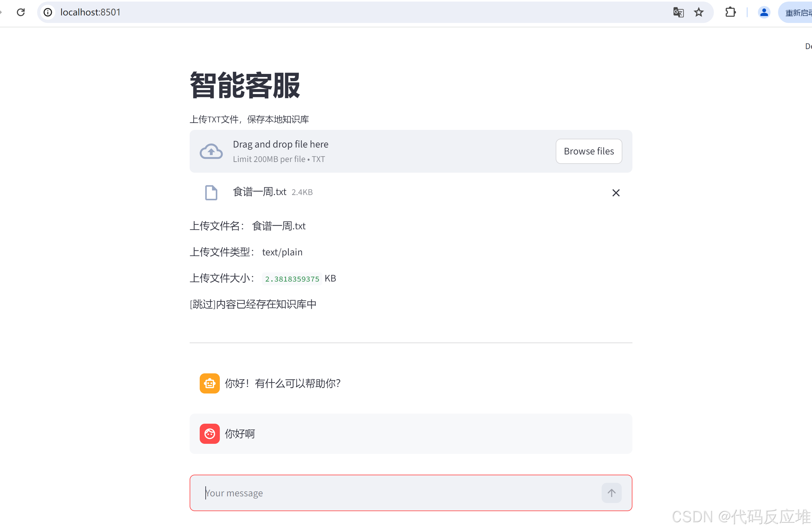Click the 2.3818359375 file size value
812x530 pixels.
point(292,279)
